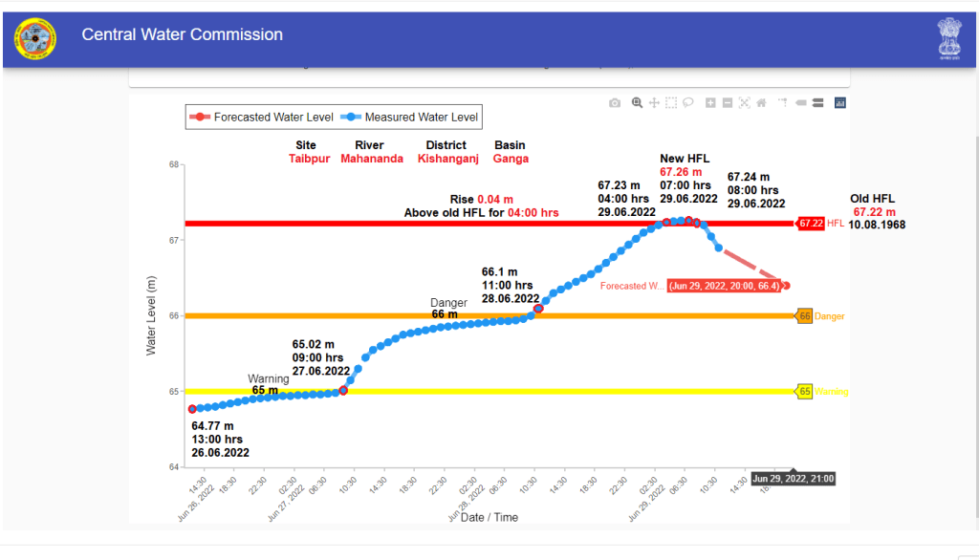The width and height of the screenshot is (979, 560).
Task: Click the Autoscale icon
Action: [745, 103]
